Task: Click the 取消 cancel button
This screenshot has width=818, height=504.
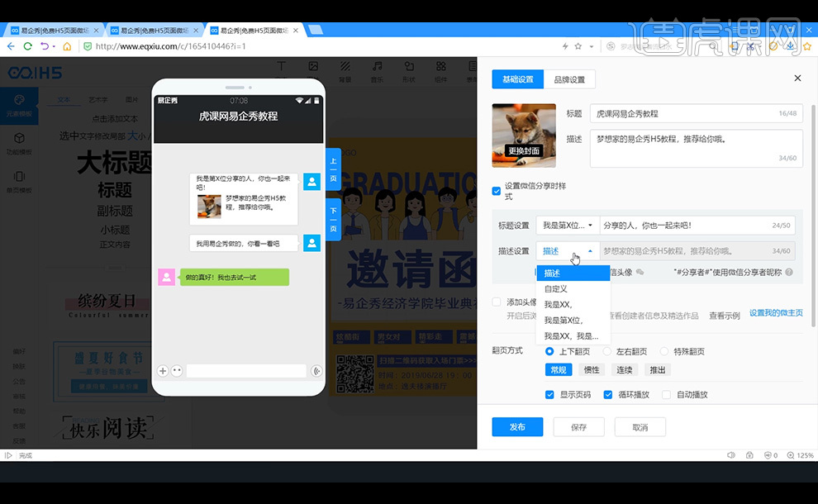Action: tap(640, 427)
